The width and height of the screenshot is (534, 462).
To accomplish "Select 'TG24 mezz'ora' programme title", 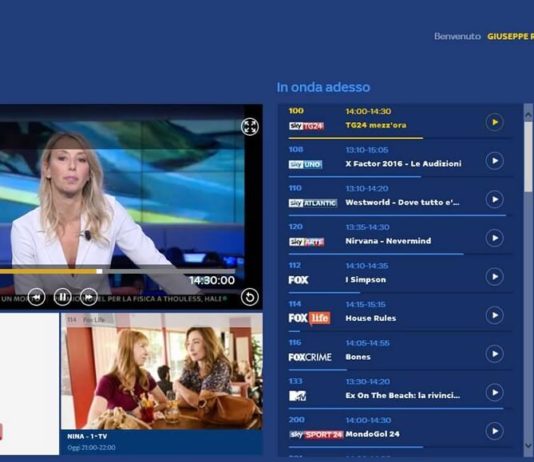I will point(376,125).
